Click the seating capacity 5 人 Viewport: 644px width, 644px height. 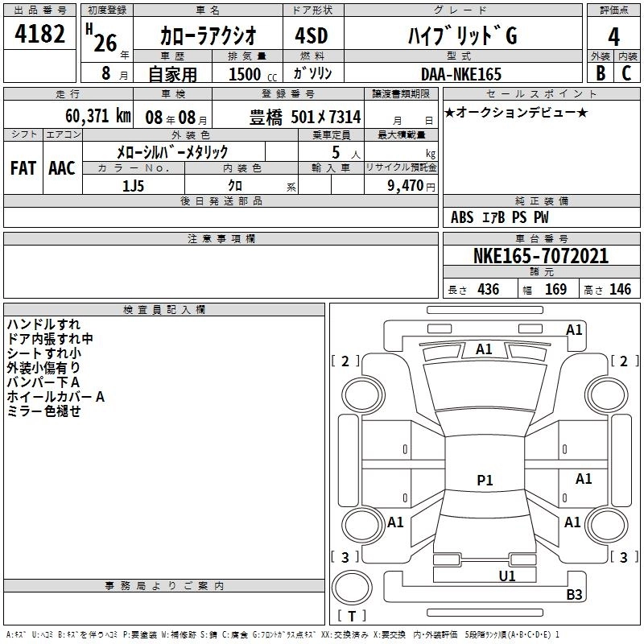345,153
